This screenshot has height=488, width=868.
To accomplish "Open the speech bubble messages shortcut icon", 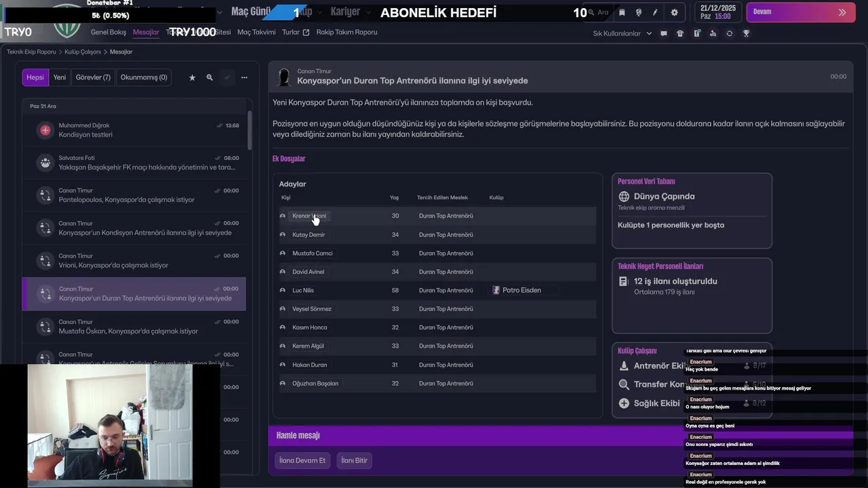I will 664,33.
